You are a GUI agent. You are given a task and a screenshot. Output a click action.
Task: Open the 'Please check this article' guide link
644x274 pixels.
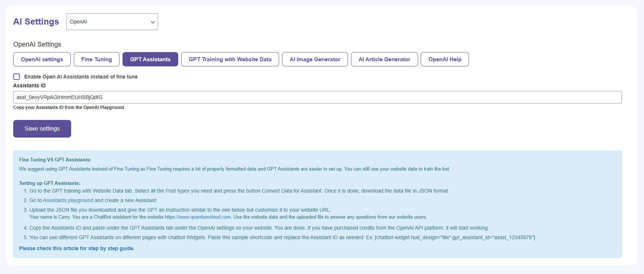[x=77, y=248]
